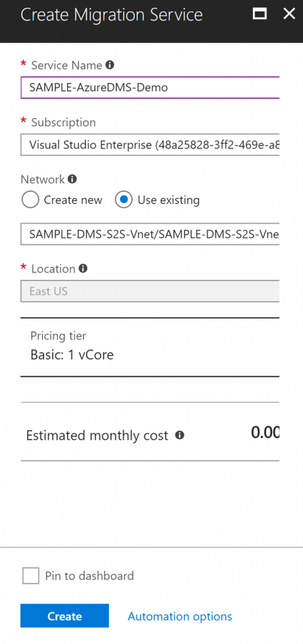
Task: Open the SAMPLE-DMS-S2S-Vnet network dropdown
Action: click(150, 234)
